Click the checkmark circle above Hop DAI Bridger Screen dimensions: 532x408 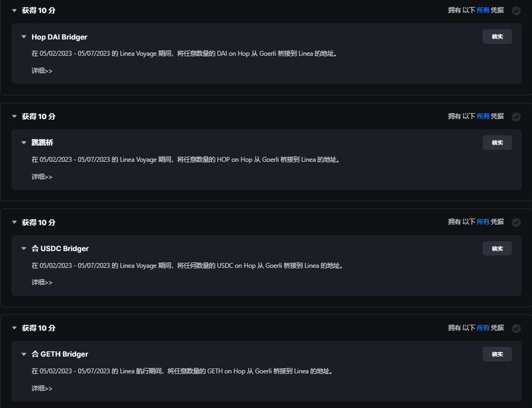516,11
